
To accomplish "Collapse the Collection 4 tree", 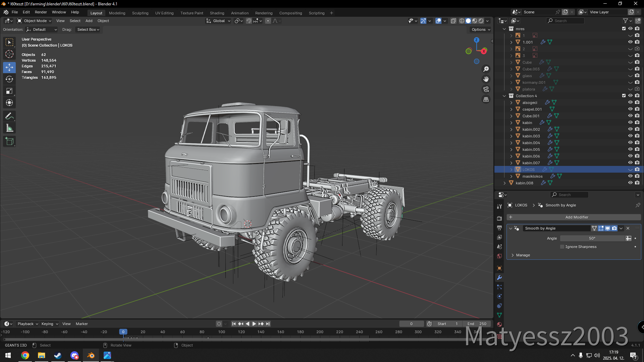I will pyautogui.click(x=504, y=96).
